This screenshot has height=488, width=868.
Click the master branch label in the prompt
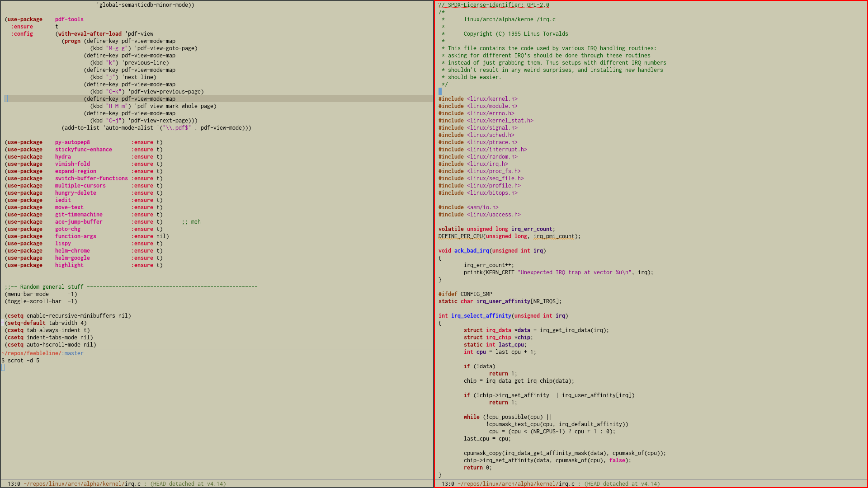(74, 353)
